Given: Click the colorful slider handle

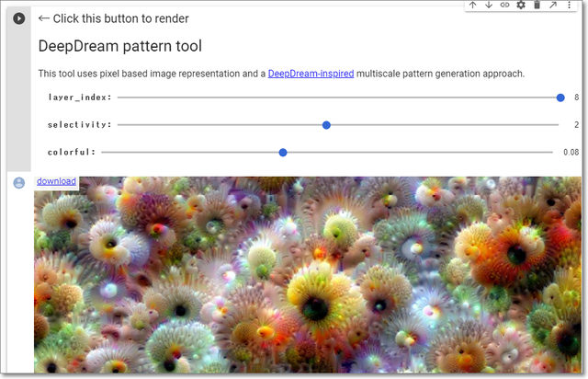Looking at the screenshot, I should click(283, 152).
